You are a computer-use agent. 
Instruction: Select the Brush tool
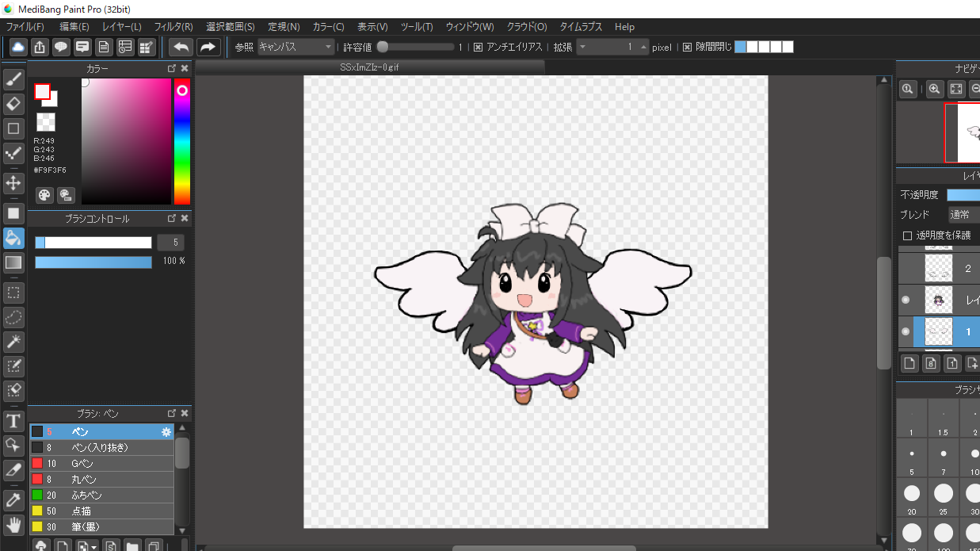(x=13, y=78)
